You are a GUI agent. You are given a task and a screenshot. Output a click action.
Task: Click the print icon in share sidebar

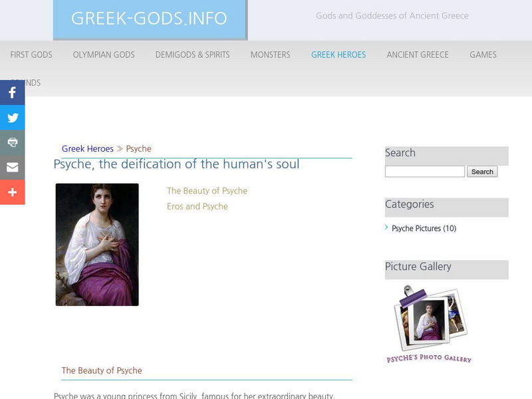[12, 142]
